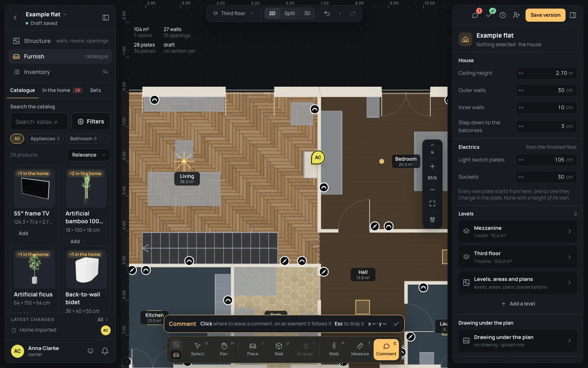This screenshot has height=368, width=588.
Task: Open the Third floor level dropdown
Action: tap(234, 13)
